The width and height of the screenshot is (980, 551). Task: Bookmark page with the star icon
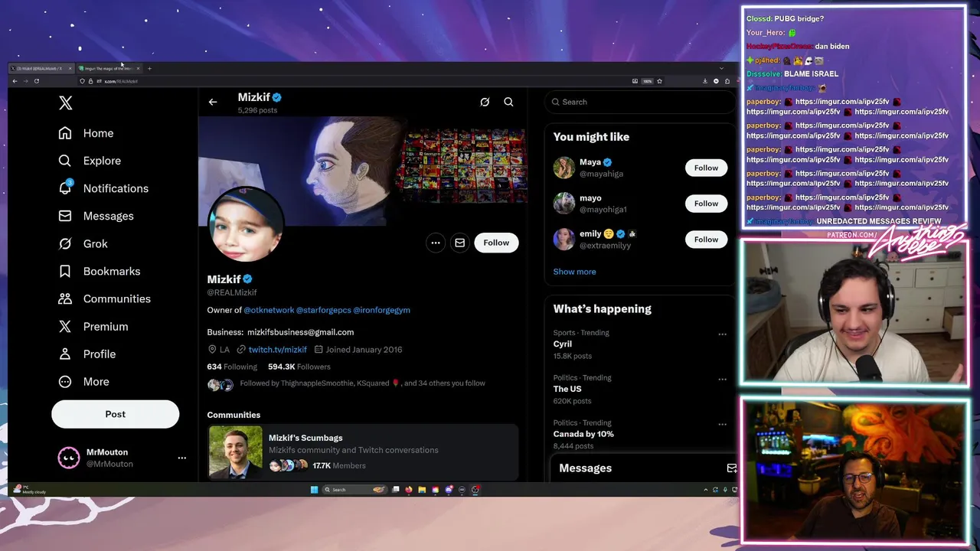tap(659, 81)
